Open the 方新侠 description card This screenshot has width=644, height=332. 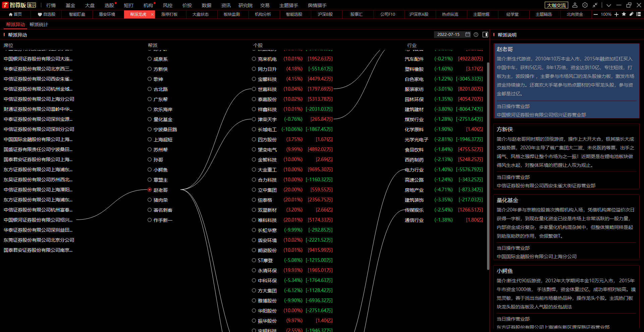pos(567,156)
